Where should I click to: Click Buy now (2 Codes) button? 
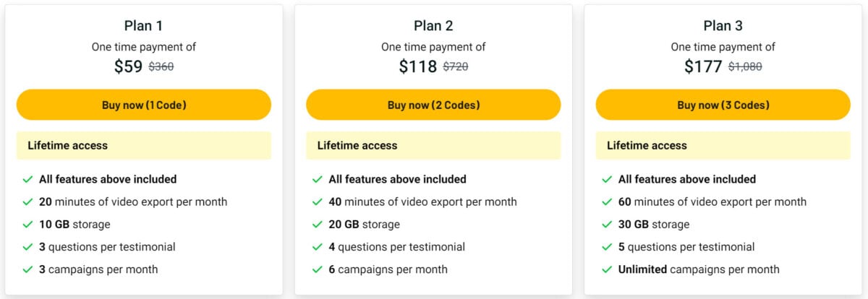click(x=433, y=105)
